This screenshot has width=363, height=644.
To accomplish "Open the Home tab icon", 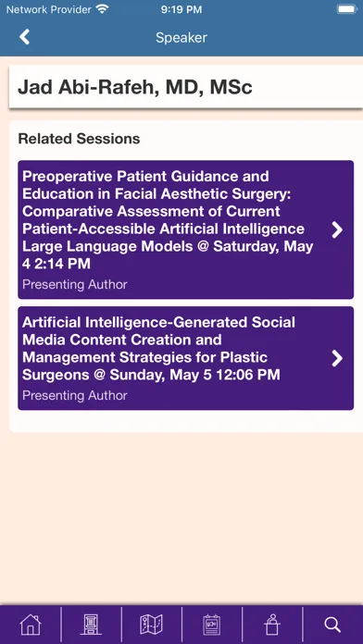I will pos(31,625).
